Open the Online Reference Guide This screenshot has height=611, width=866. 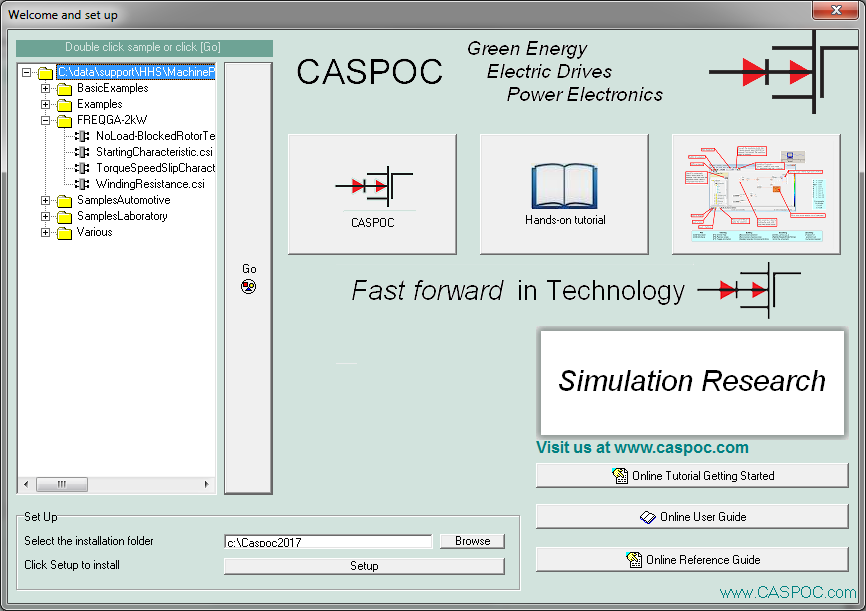[x=692, y=560]
